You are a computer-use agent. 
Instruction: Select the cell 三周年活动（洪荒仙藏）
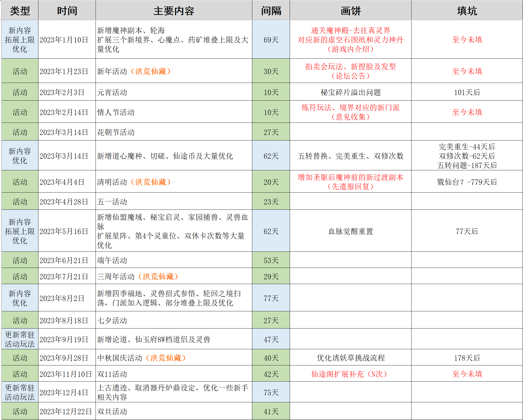click(174, 276)
